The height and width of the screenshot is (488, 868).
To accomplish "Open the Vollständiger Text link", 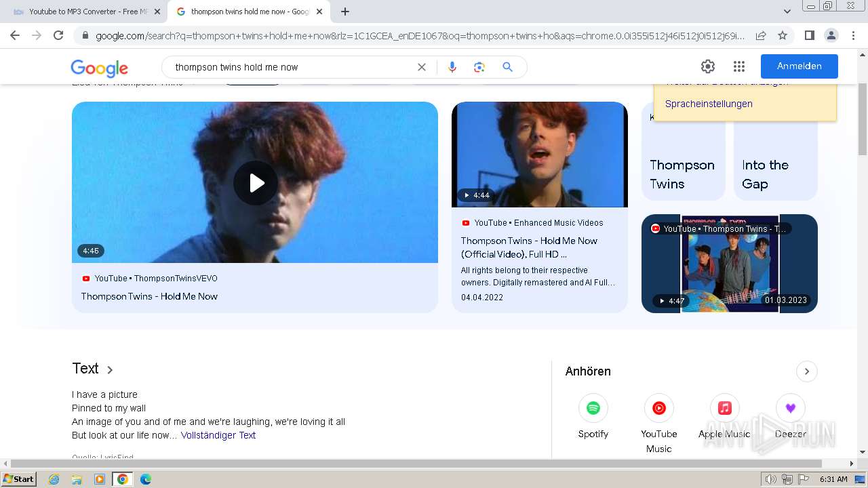I will (218, 435).
